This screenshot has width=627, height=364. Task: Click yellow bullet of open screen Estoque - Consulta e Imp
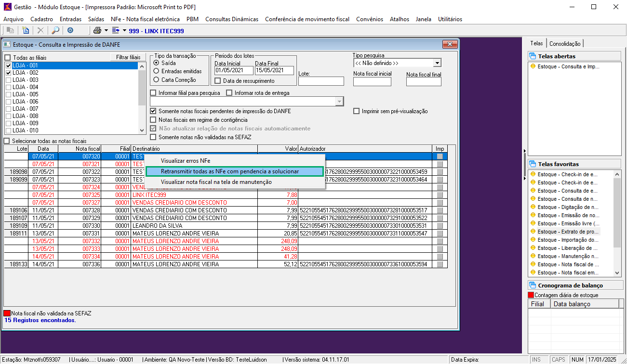click(533, 66)
